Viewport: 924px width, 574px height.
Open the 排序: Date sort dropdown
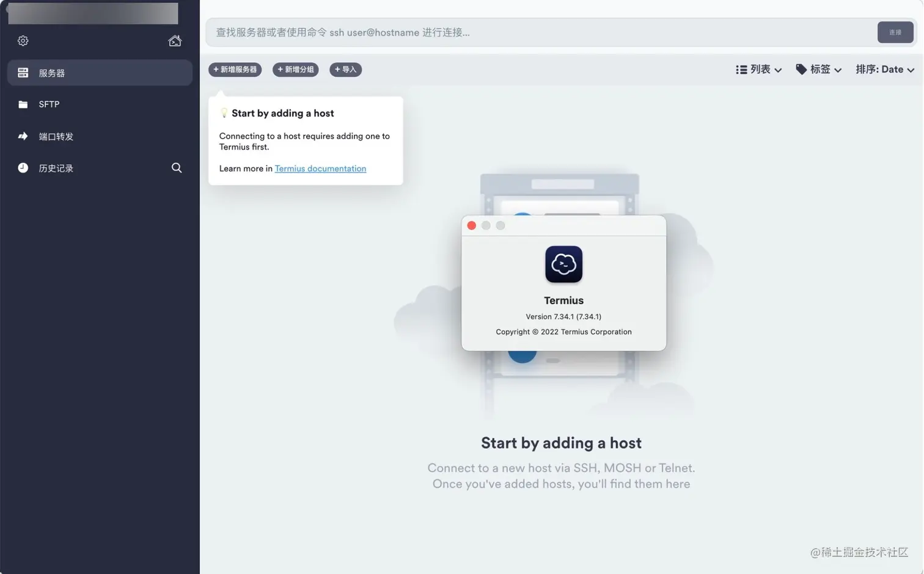[x=885, y=70]
